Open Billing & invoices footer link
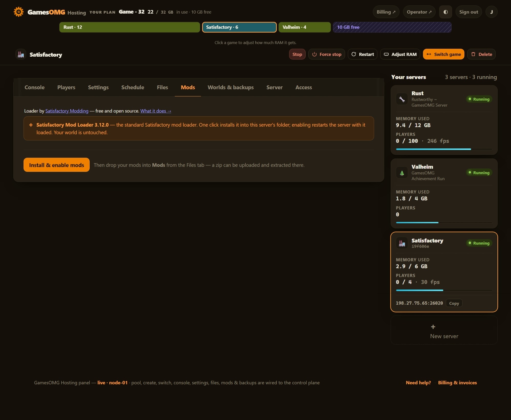This screenshot has width=511, height=420. (x=457, y=383)
